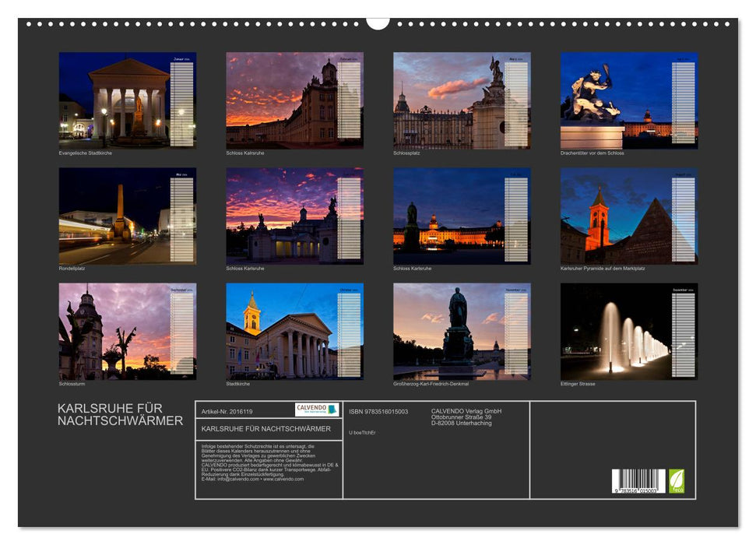
Task: Click the Februar calendar date strip
Action: (x=346, y=101)
